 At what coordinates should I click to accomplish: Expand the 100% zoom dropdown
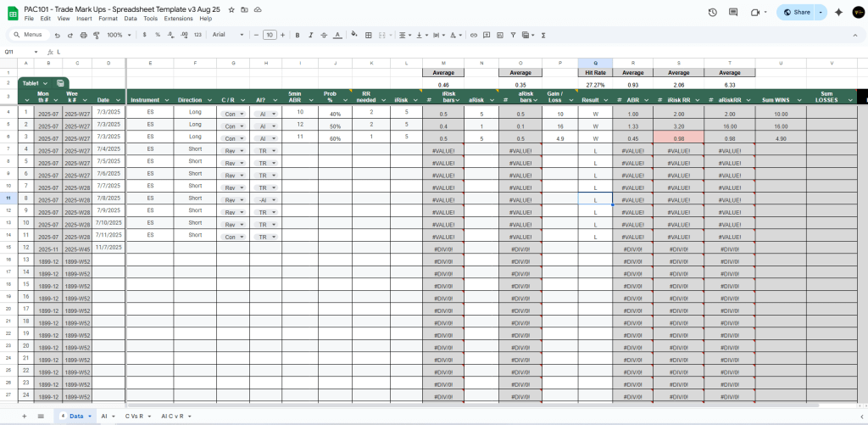(118, 35)
